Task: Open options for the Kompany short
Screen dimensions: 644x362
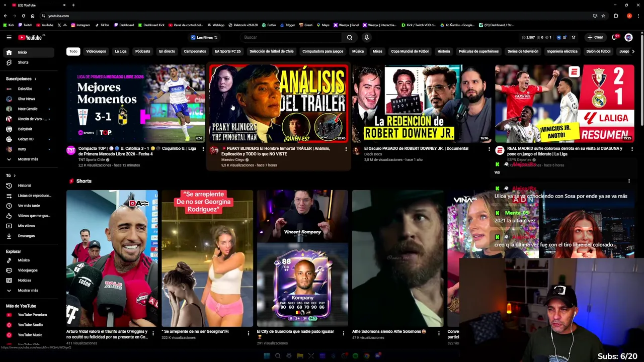Action: pyautogui.click(x=344, y=333)
